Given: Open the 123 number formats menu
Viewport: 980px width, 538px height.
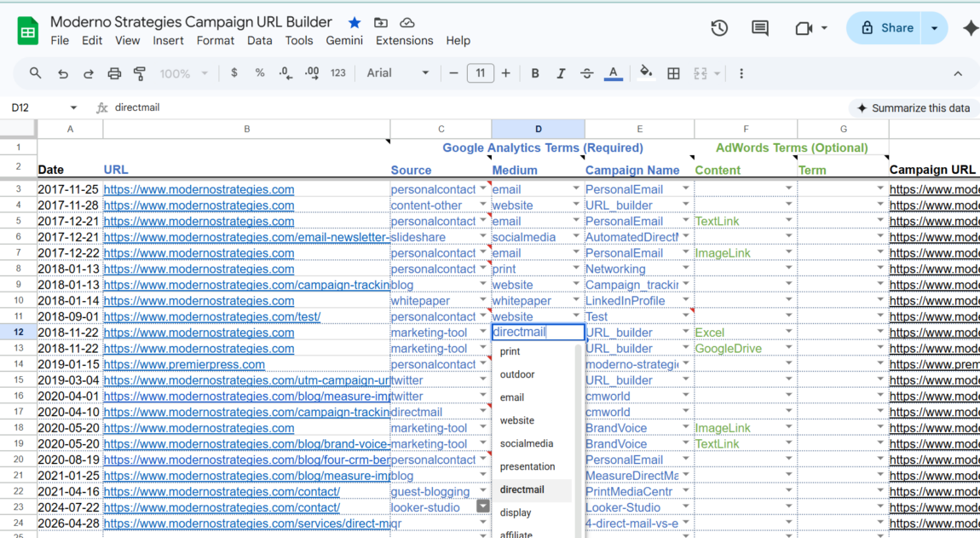Looking at the screenshot, I should (x=338, y=73).
